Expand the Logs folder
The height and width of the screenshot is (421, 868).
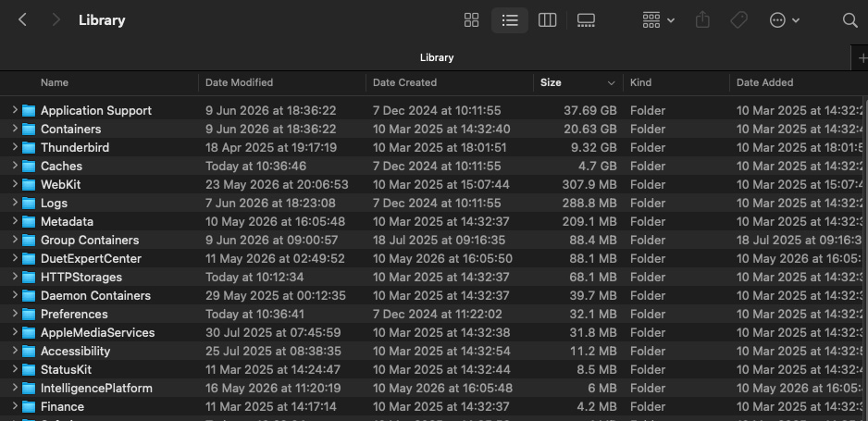coord(15,203)
